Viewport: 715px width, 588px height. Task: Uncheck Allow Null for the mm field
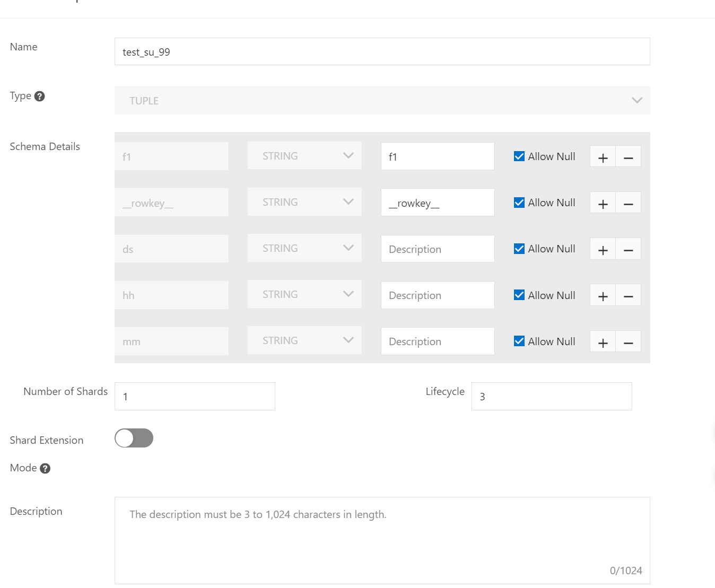[x=519, y=341]
